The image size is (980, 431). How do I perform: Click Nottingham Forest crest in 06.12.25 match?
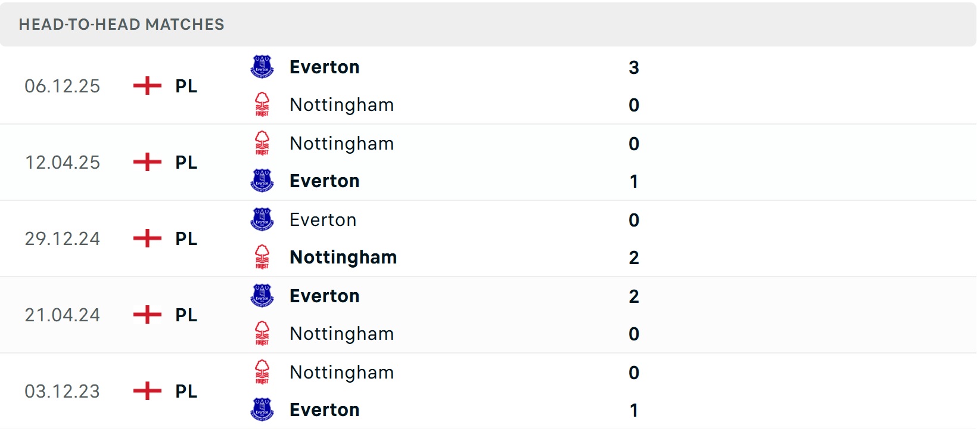[262, 104]
